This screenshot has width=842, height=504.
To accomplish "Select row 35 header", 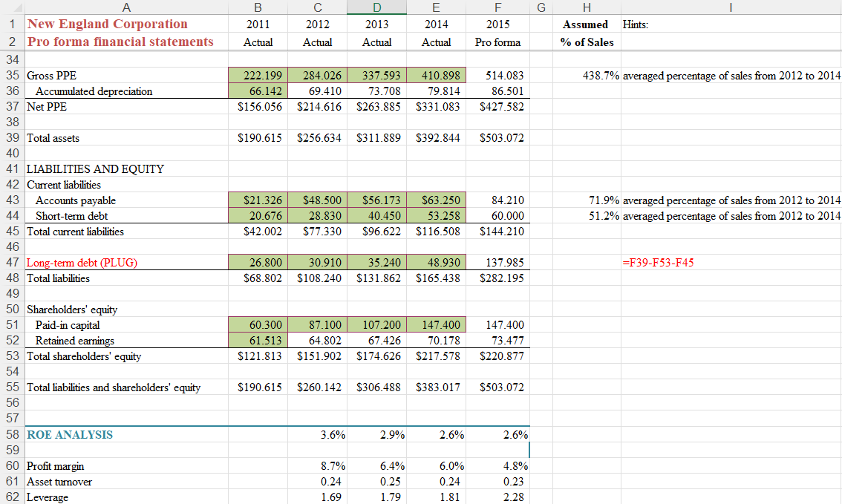I will tap(12, 76).
